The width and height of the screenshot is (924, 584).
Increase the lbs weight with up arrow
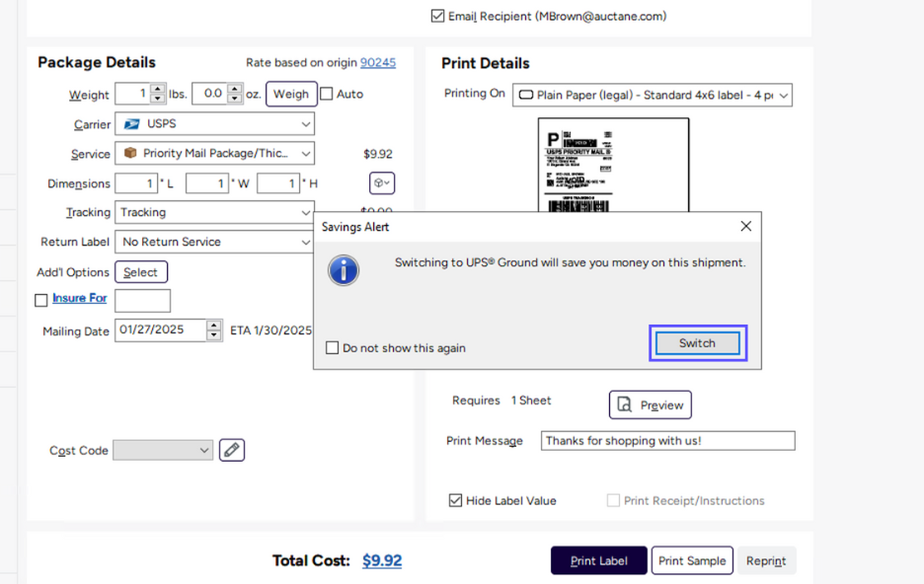pyautogui.click(x=158, y=90)
